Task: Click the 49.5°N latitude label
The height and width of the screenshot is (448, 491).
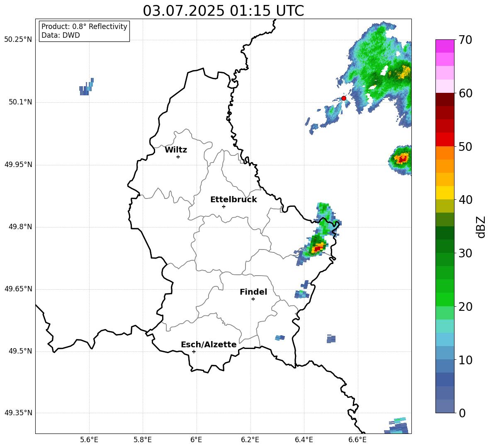Action: (20, 351)
